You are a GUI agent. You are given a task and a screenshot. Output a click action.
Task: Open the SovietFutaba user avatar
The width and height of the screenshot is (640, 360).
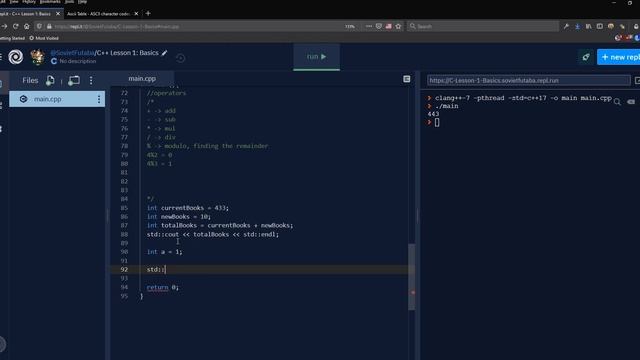38,57
